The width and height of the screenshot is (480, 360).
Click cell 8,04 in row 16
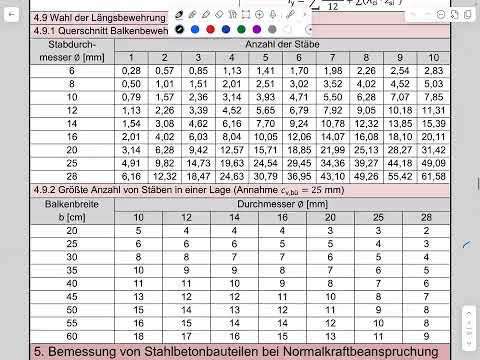coord(232,137)
